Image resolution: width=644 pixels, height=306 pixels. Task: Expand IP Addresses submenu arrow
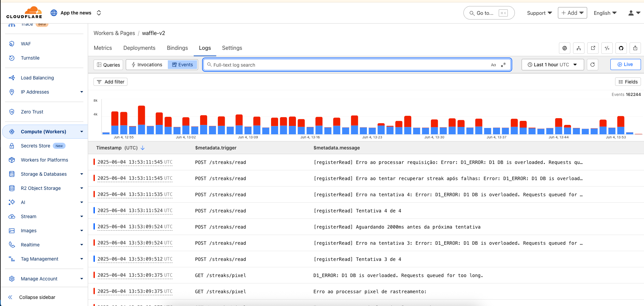(x=82, y=92)
